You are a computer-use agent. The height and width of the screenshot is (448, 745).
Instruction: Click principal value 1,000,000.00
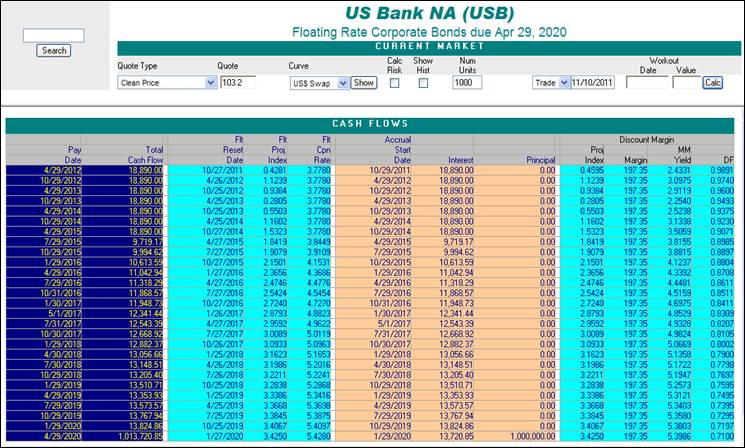[516, 436]
